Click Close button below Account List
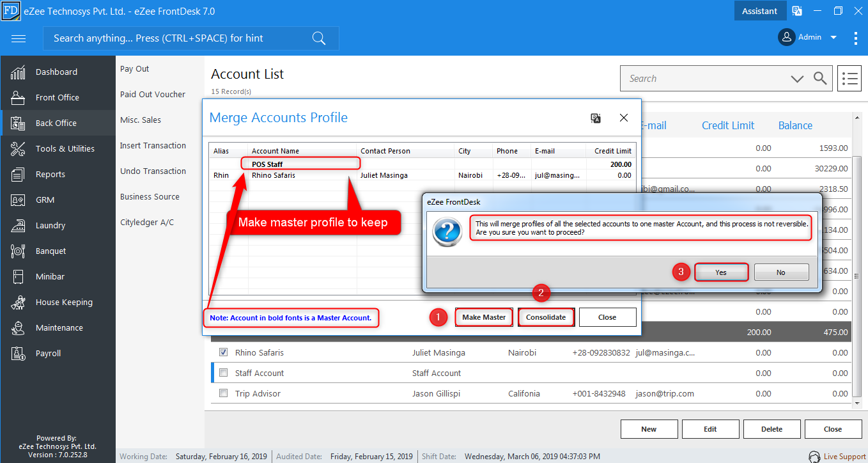 833,429
